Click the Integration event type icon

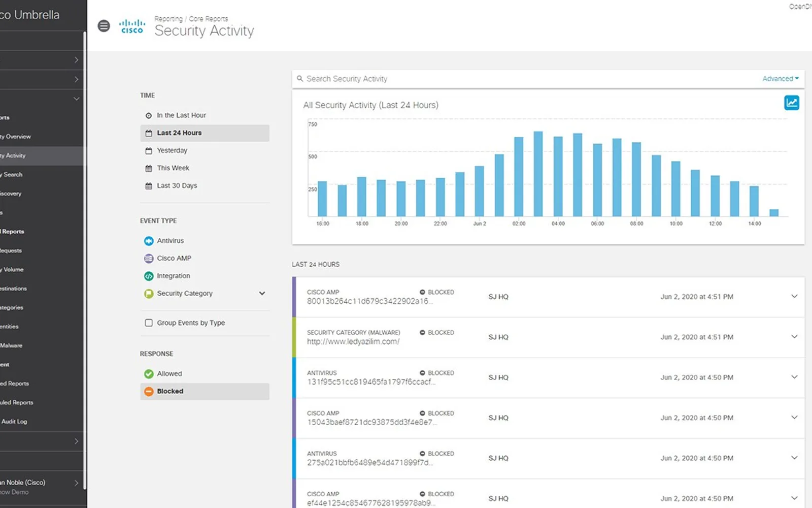coord(149,276)
